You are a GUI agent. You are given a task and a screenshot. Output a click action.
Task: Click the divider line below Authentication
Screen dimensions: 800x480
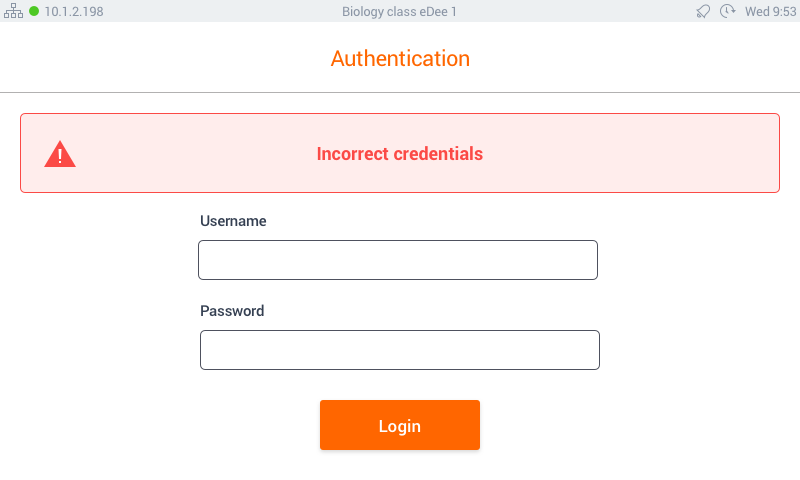tap(400, 92)
